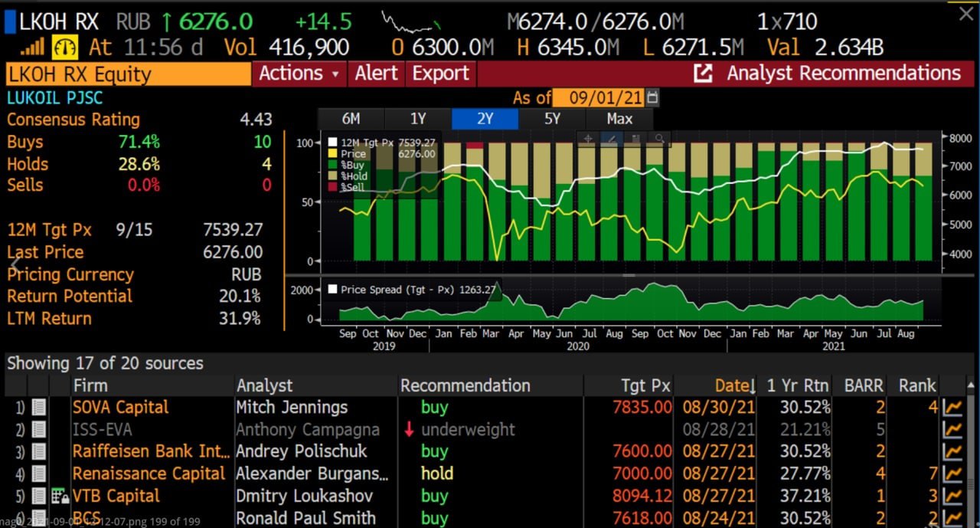Screen dimensions: 980x528
Task: Click Return Potential value 20.1%
Action: [240, 297]
